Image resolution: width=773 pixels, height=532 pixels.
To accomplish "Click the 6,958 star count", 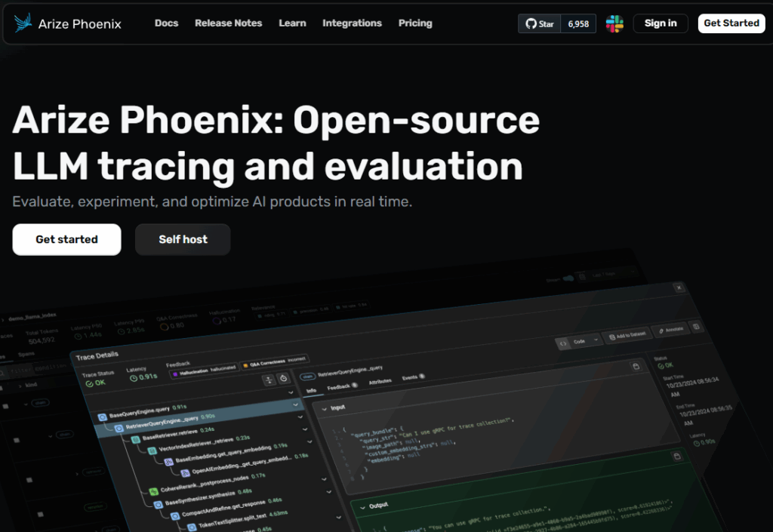I will coord(578,23).
